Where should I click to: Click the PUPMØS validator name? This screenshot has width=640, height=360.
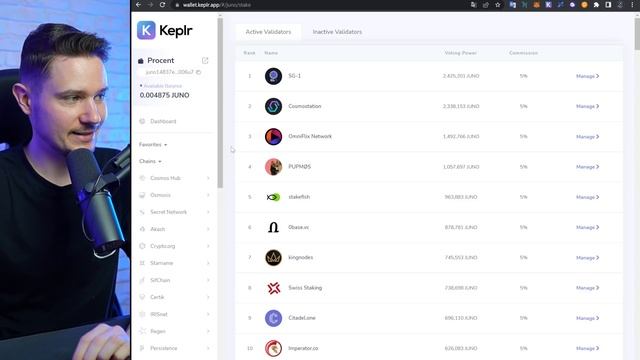tap(300, 167)
